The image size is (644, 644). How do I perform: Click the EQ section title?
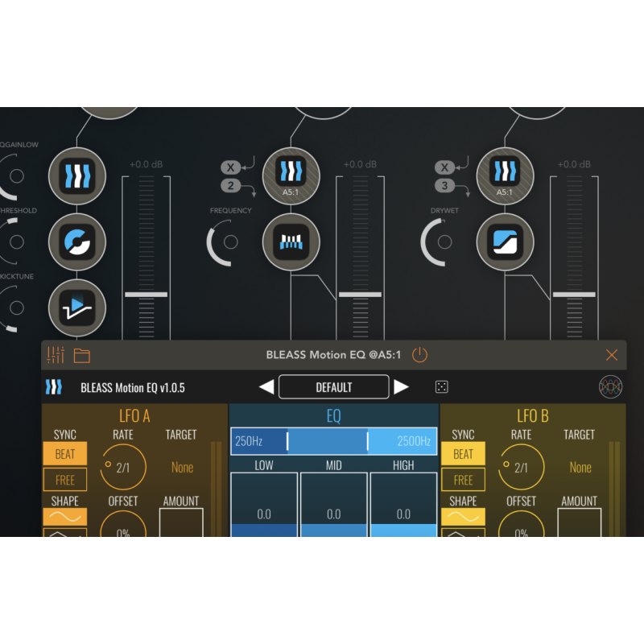click(x=333, y=416)
